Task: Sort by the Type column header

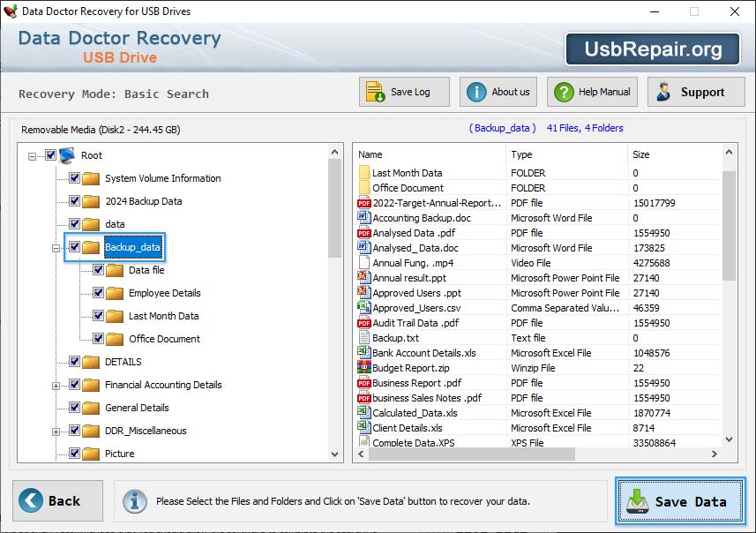Action: coord(566,154)
